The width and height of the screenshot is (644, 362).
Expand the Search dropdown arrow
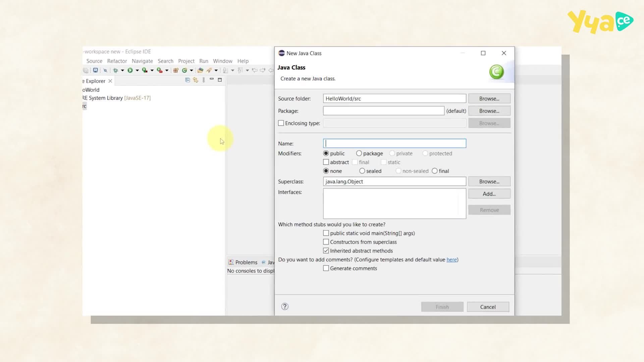pyautogui.click(x=216, y=70)
